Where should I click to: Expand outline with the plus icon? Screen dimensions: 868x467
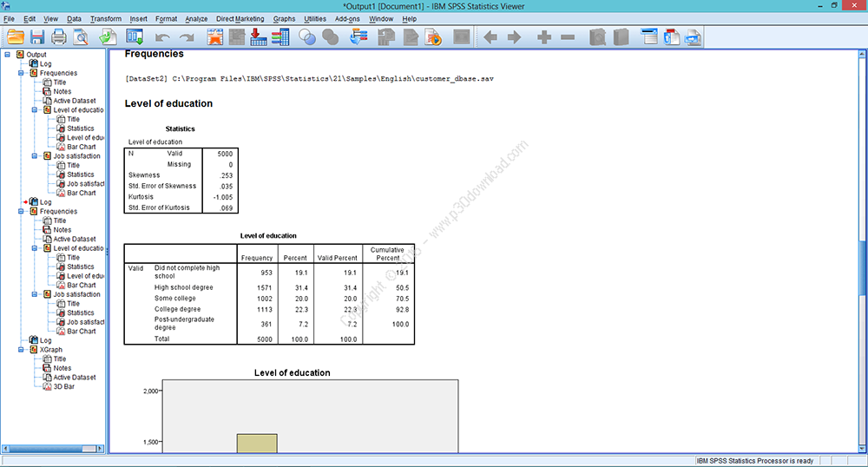544,37
